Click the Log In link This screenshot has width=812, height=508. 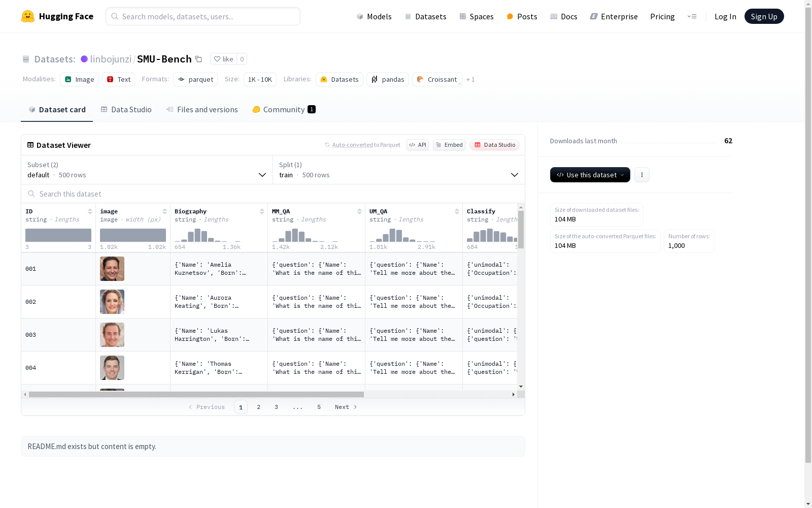point(725,16)
